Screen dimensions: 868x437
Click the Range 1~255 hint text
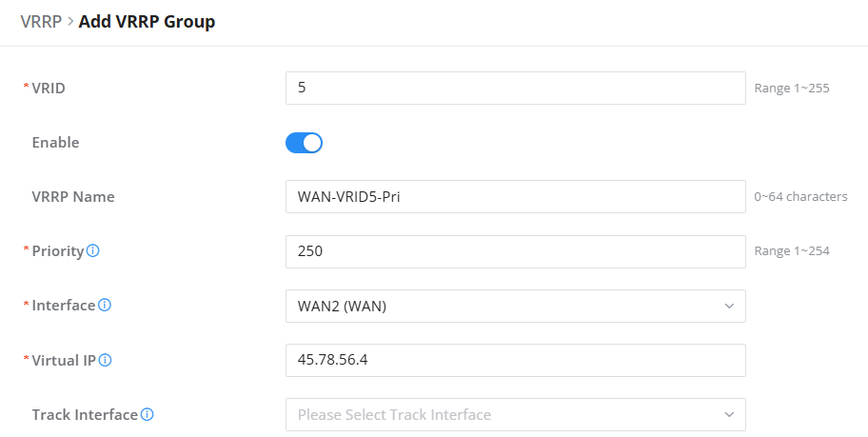pyautogui.click(x=792, y=88)
